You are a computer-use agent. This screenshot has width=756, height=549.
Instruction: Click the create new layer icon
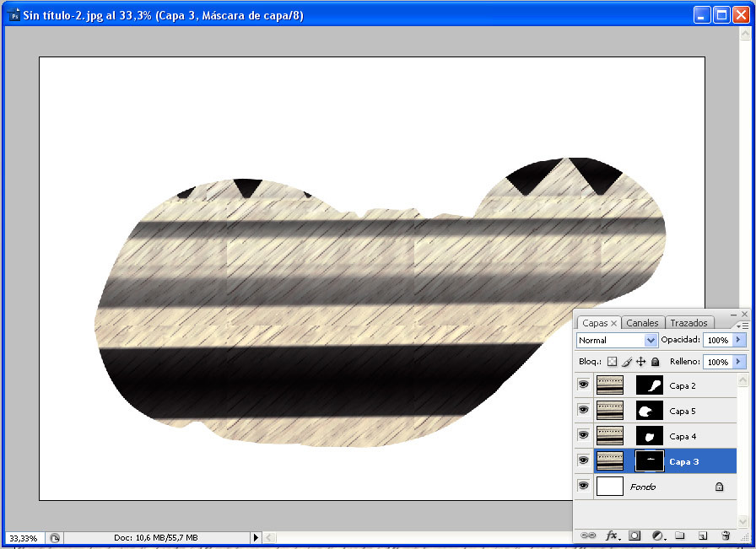pos(702,536)
